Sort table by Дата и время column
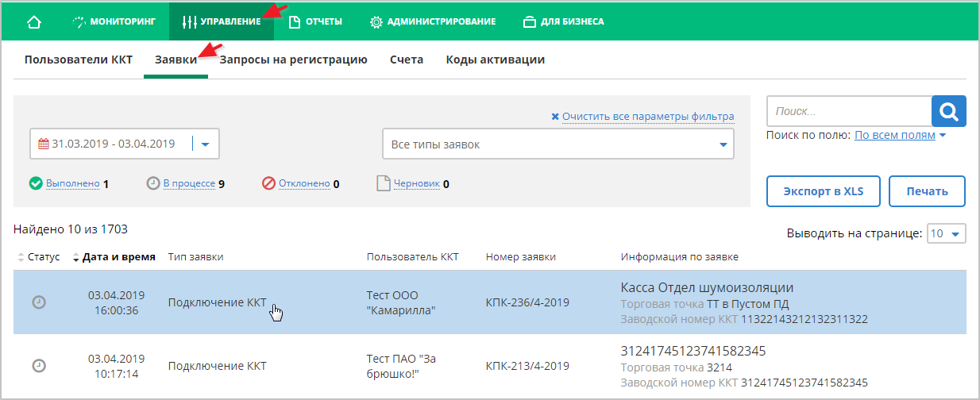Viewport: 980px width, 400px height. click(114, 257)
